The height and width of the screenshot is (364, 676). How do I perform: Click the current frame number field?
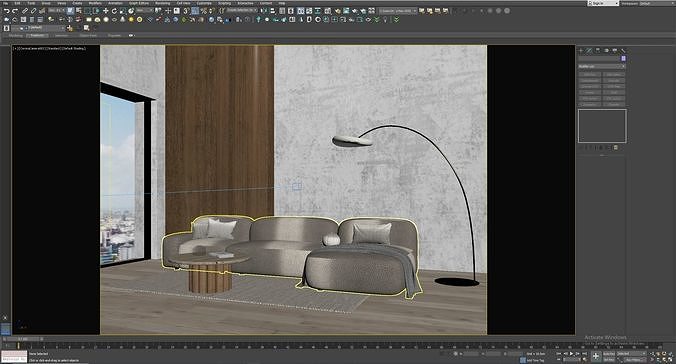(x=572, y=359)
